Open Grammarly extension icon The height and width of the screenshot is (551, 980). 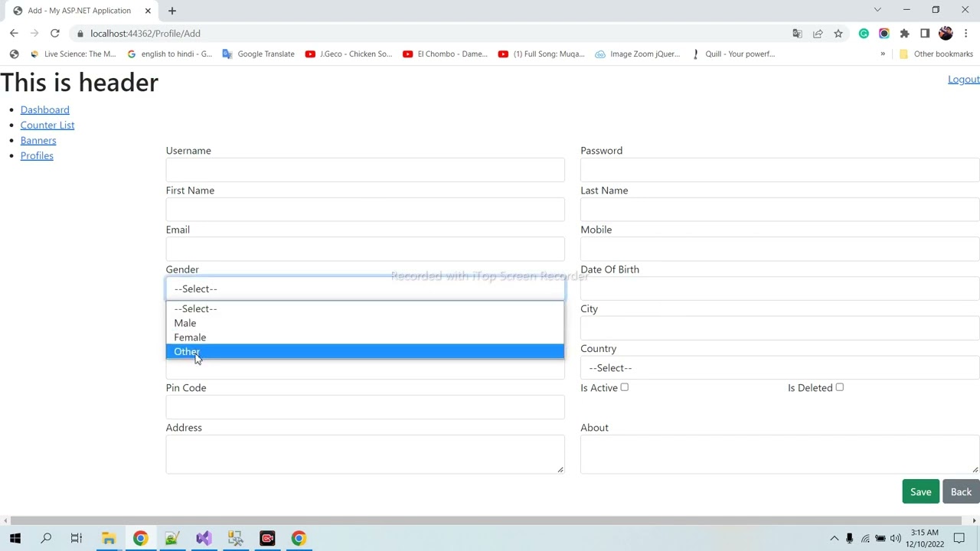click(864, 34)
